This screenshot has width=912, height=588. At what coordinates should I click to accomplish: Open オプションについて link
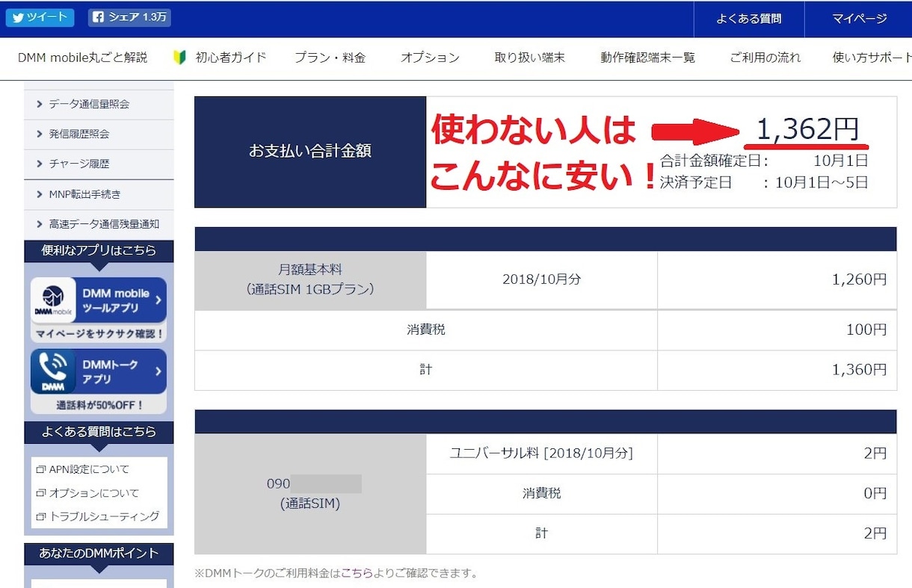(94, 493)
